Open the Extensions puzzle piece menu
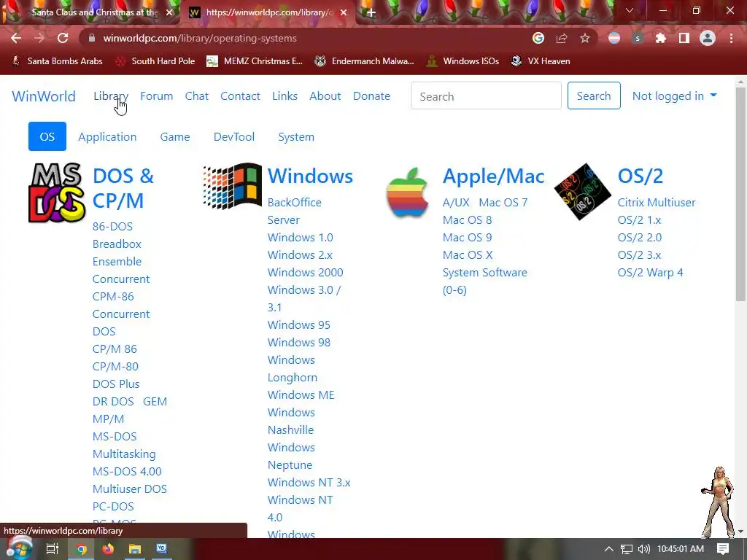747x560 pixels. [661, 38]
